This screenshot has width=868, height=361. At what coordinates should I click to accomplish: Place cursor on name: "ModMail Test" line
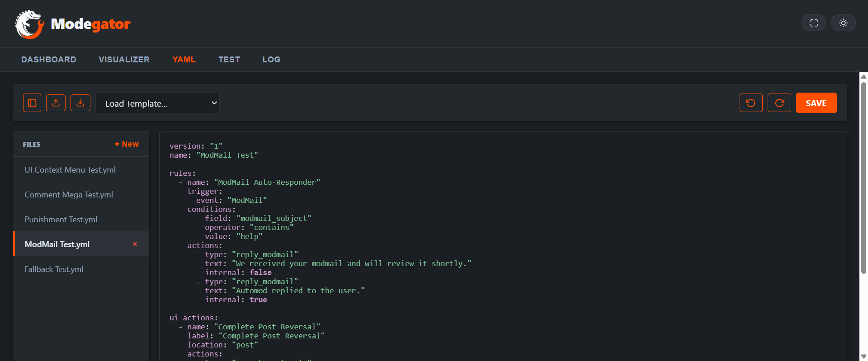pos(214,155)
